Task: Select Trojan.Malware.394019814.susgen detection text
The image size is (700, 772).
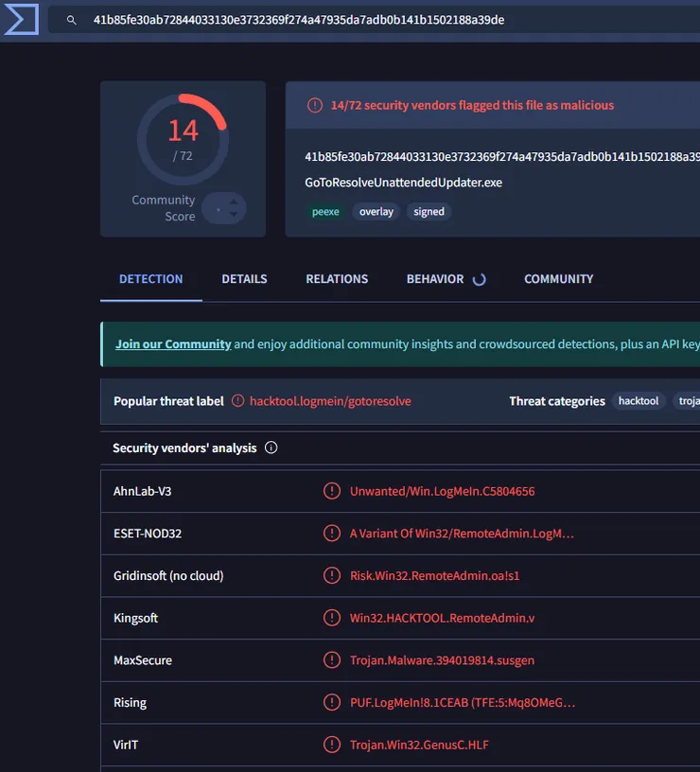Action: coord(442,660)
